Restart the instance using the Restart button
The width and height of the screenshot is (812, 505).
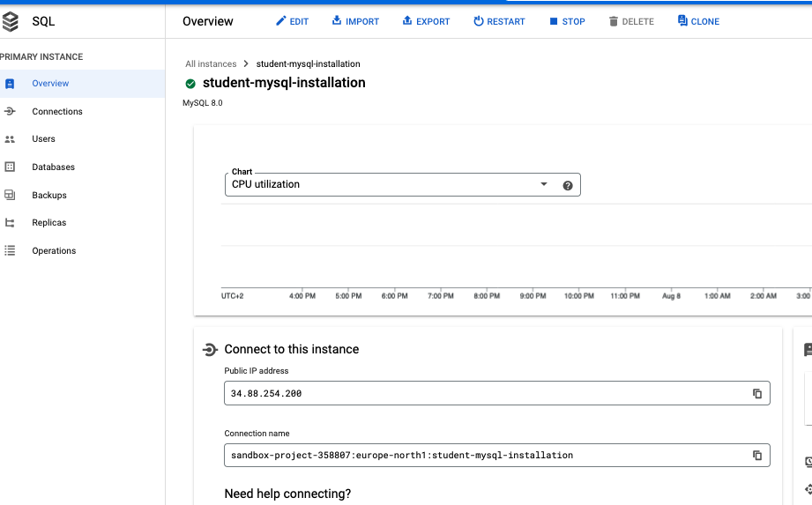tap(499, 21)
